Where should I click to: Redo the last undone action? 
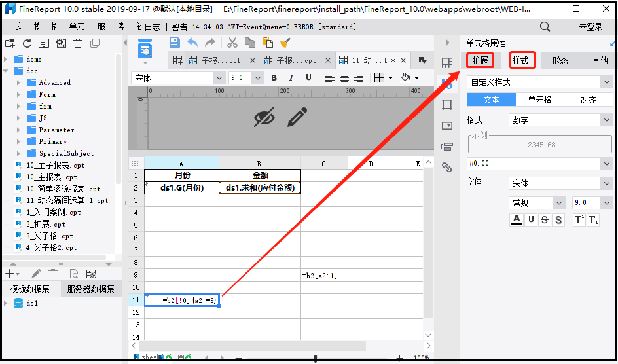click(x=210, y=43)
